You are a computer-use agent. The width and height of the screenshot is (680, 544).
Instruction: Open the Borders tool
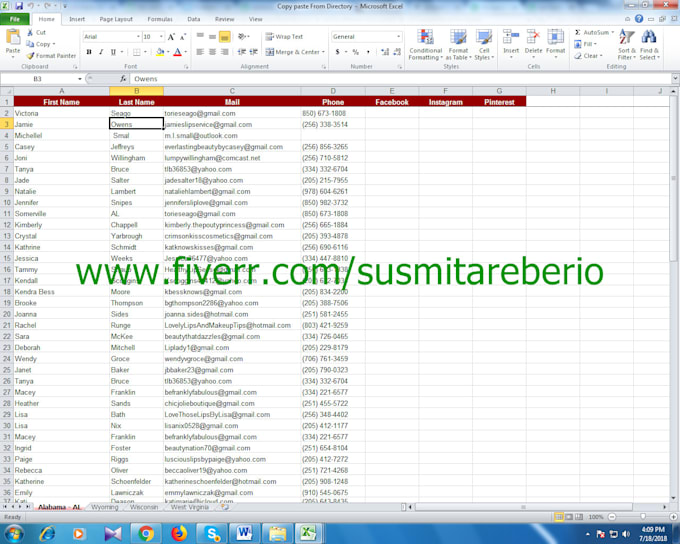click(137, 52)
